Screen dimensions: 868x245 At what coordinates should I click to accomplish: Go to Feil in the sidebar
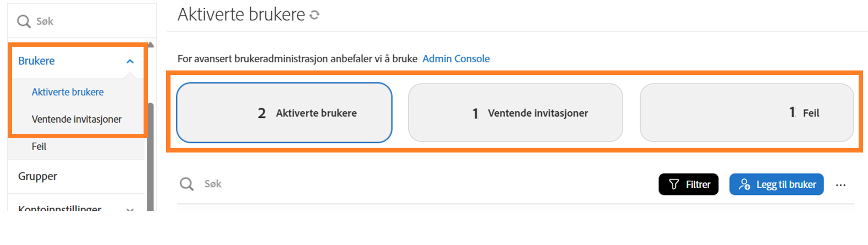(x=39, y=146)
